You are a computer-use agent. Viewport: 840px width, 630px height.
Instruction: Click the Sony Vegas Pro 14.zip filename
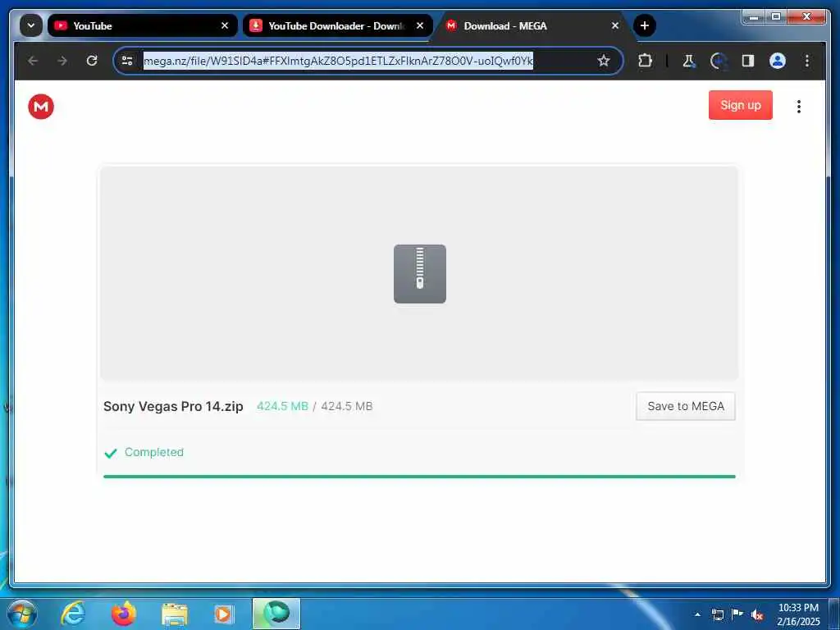tap(173, 406)
